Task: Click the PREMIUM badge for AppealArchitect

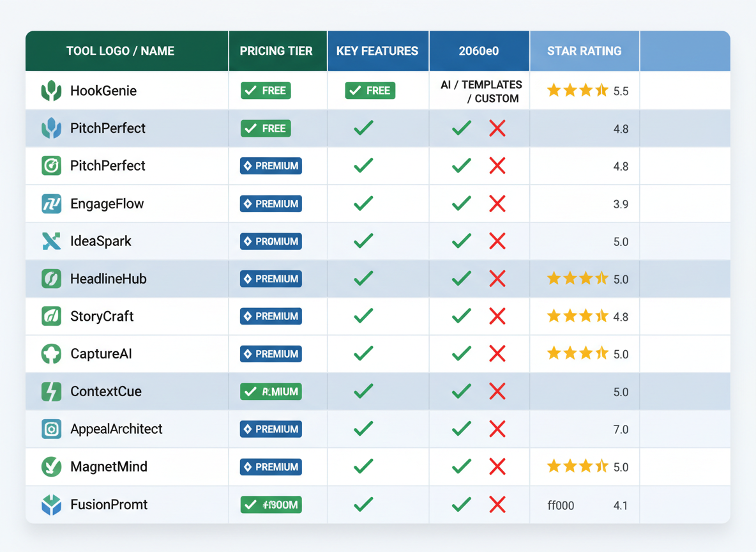Action: click(271, 429)
